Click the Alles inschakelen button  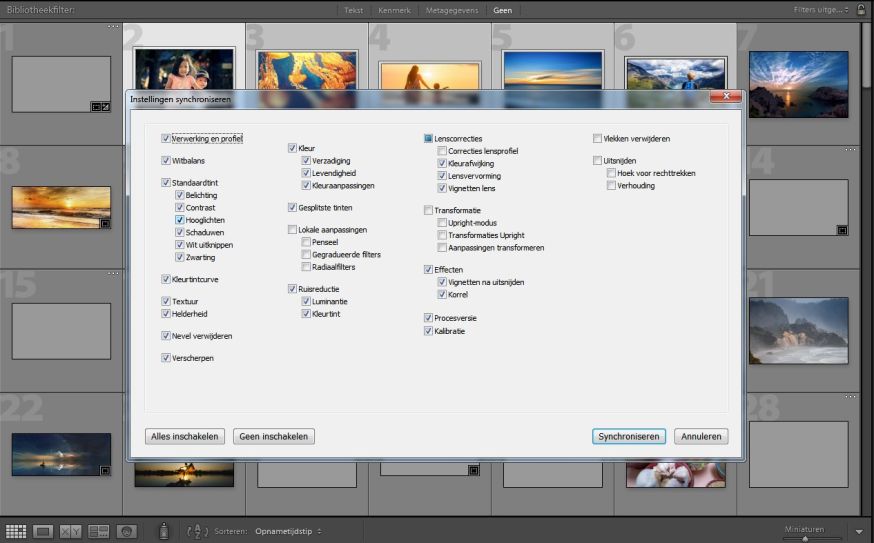[185, 436]
